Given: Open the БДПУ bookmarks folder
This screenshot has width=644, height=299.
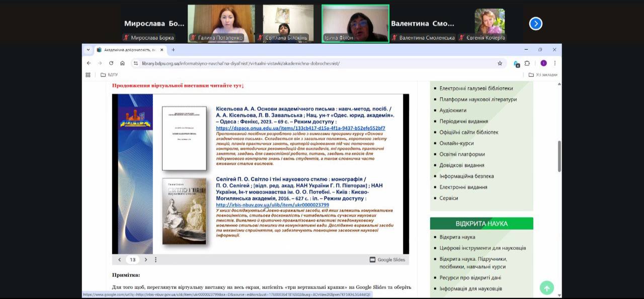Looking at the screenshot, I should point(110,75).
